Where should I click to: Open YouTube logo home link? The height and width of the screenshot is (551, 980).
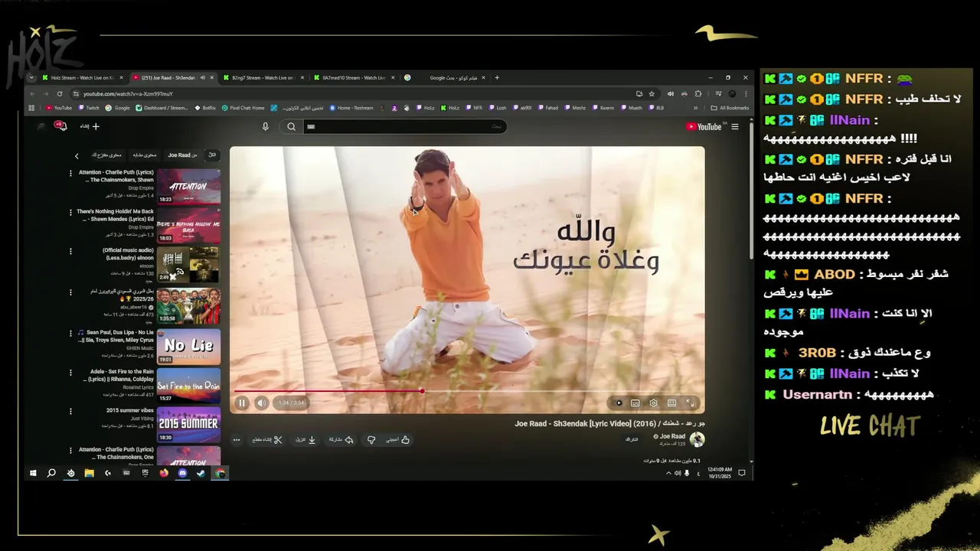[704, 127]
